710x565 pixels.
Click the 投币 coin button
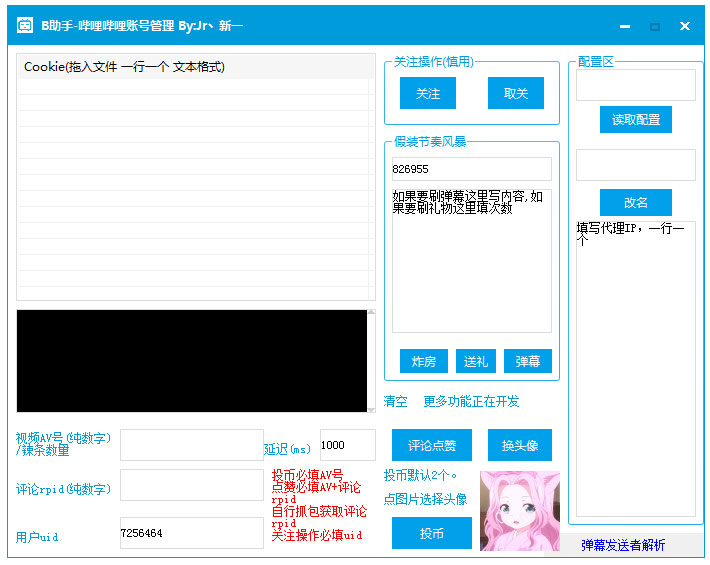pos(431,533)
